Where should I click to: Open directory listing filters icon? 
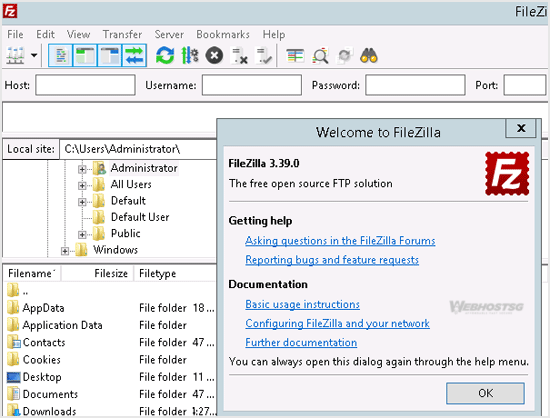(x=295, y=56)
